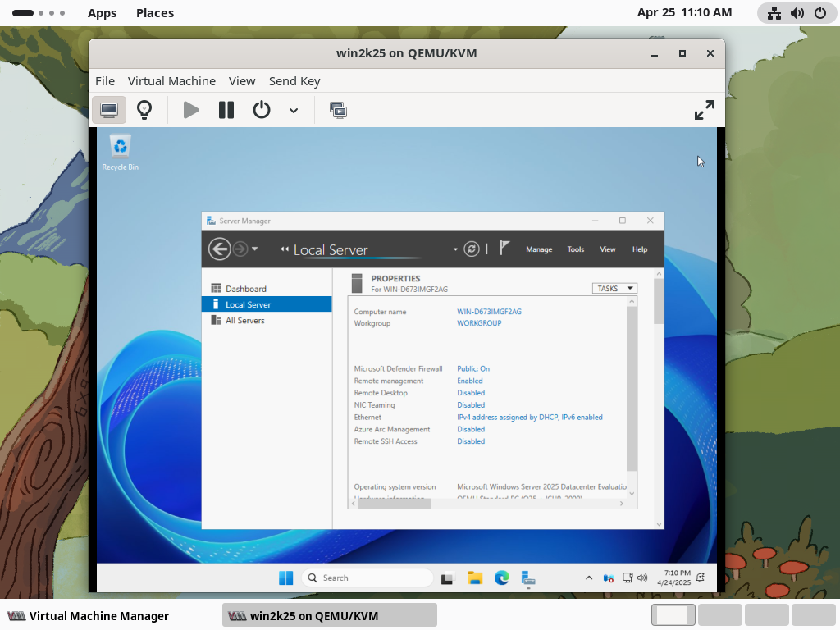This screenshot has height=630, width=840.
Task: Launch Microsoft Edge from taskbar
Action: (x=502, y=578)
